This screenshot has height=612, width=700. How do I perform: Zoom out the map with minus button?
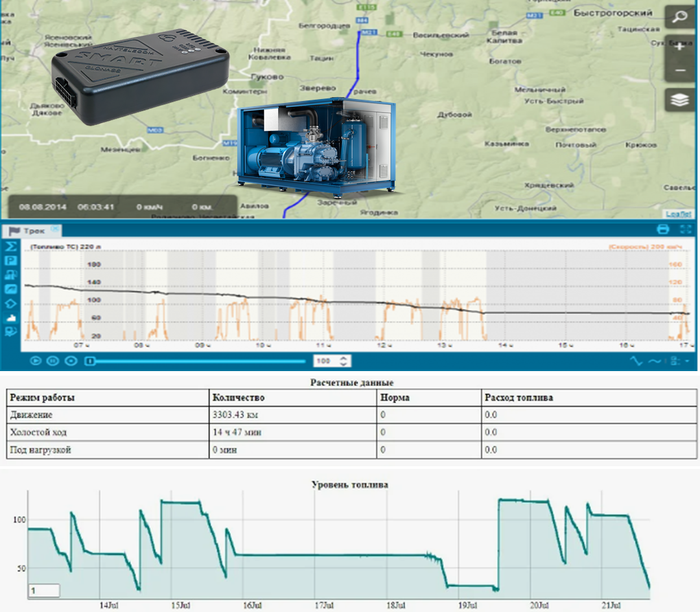click(679, 70)
